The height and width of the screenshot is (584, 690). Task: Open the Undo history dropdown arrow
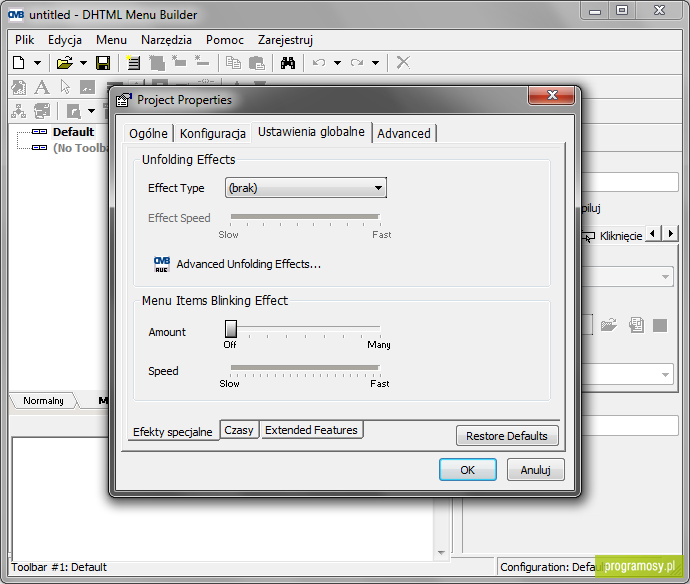pos(338,63)
